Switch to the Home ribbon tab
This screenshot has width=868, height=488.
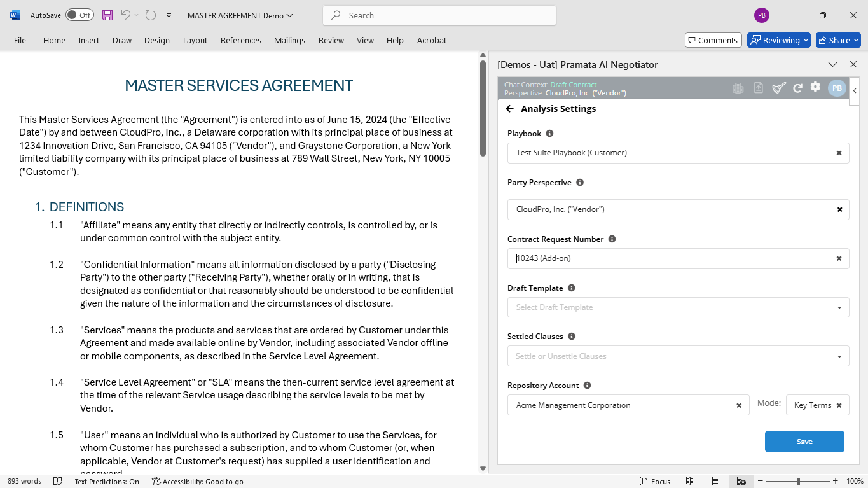[x=54, y=40]
